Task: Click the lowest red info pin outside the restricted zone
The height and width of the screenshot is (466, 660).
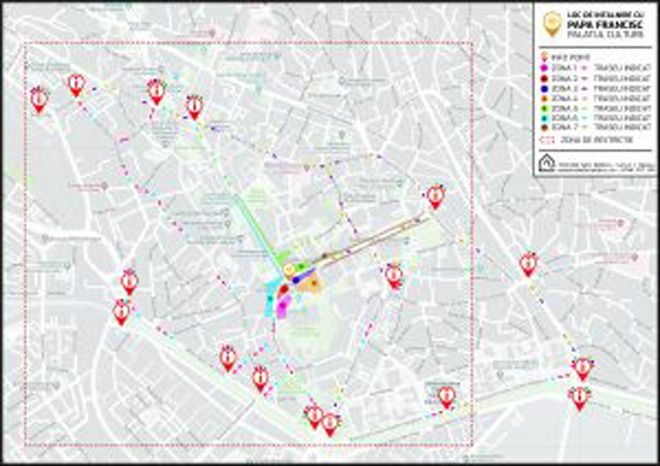Action: tap(578, 397)
